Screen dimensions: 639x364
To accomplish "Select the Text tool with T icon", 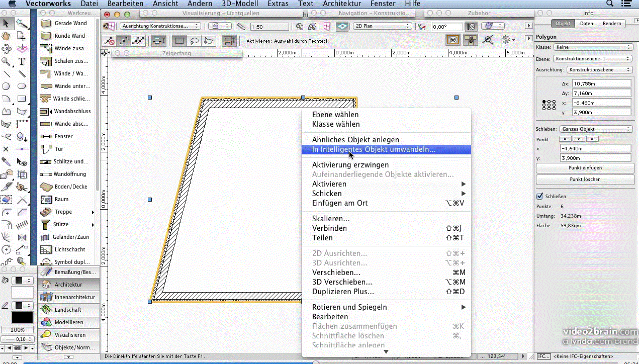I will 22,61.
